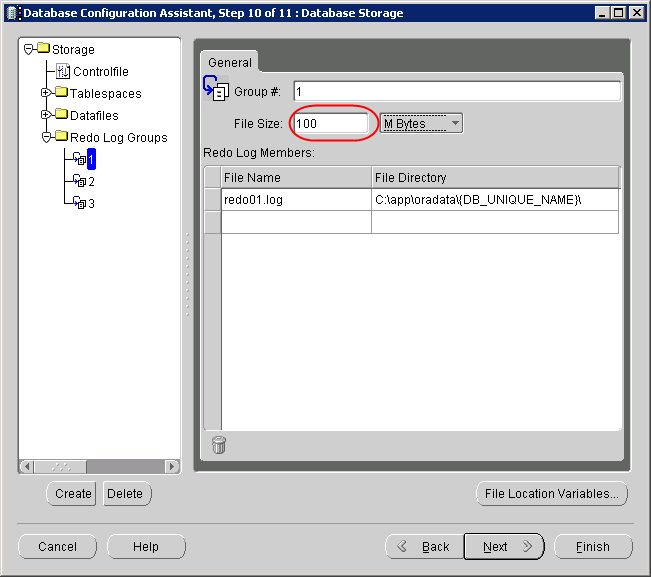Click the empty second File Name cell
Viewport: 651px width, 577px height.
click(296, 222)
